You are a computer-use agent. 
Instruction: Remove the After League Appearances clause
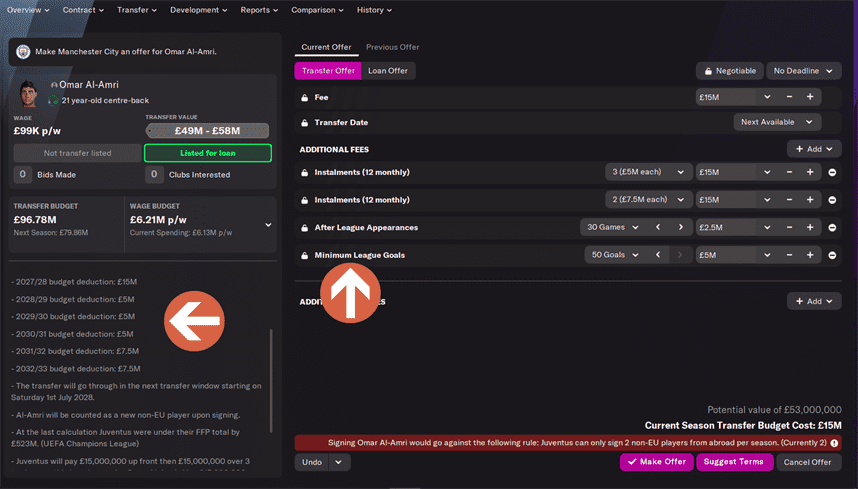(x=832, y=228)
